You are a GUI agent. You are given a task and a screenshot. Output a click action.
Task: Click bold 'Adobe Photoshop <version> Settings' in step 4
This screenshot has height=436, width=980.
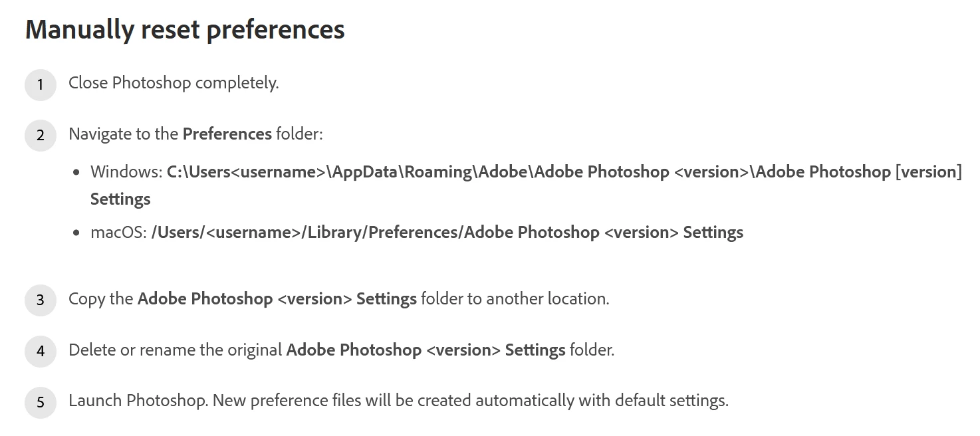click(426, 350)
